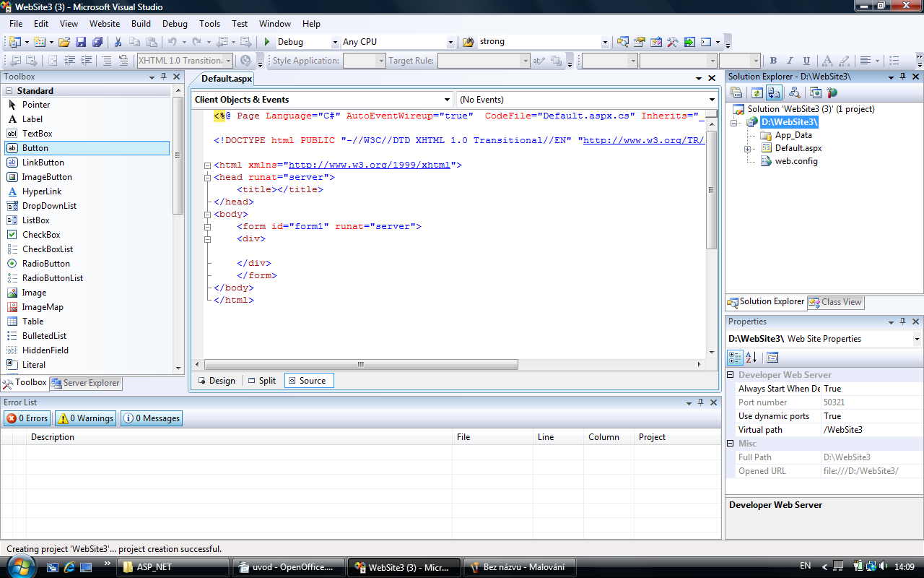The height and width of the screenshot is (578, 924).
Task: Select web.config in Solution Explorer
Action: coord(796,161)
